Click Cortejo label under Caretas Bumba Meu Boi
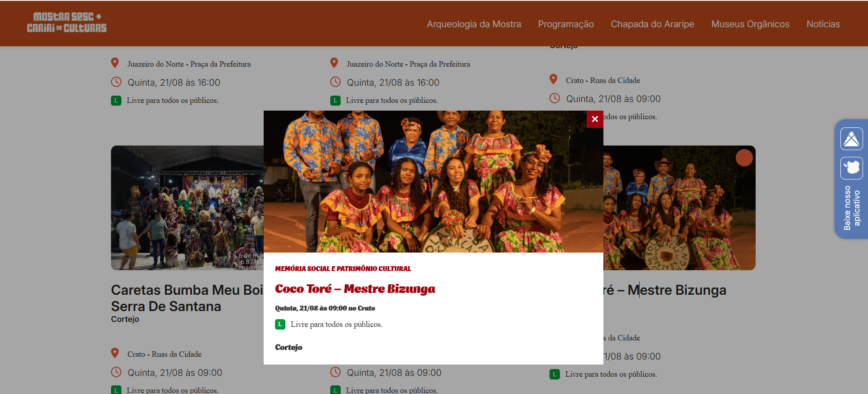The width and height of the screenshot is (868, 394). click(x=125, y=319)
